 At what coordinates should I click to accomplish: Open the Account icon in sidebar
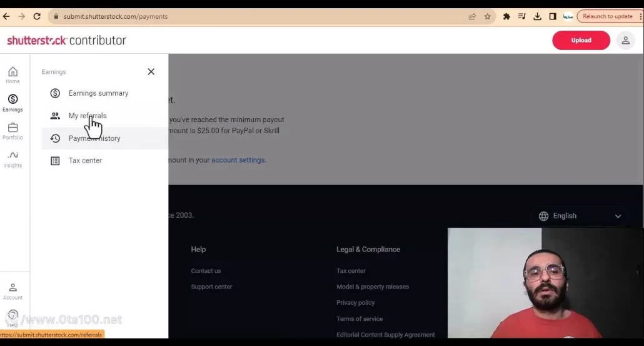tap(13, 291)
